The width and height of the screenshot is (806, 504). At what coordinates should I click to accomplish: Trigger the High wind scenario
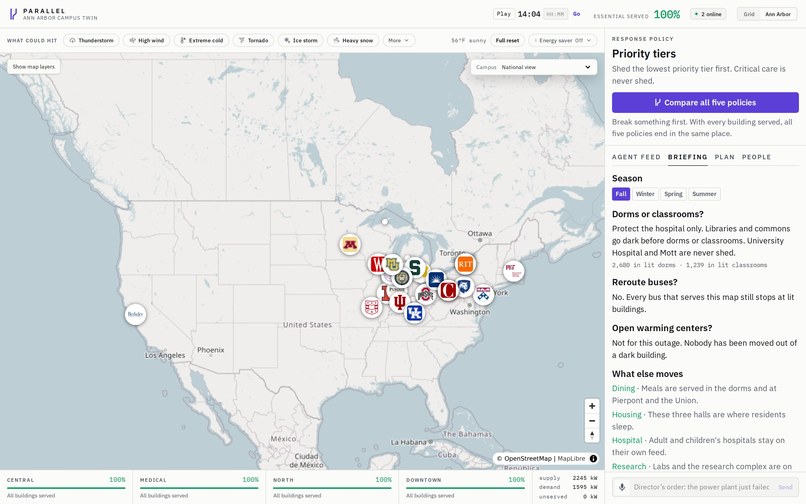[x=146, y=40]
